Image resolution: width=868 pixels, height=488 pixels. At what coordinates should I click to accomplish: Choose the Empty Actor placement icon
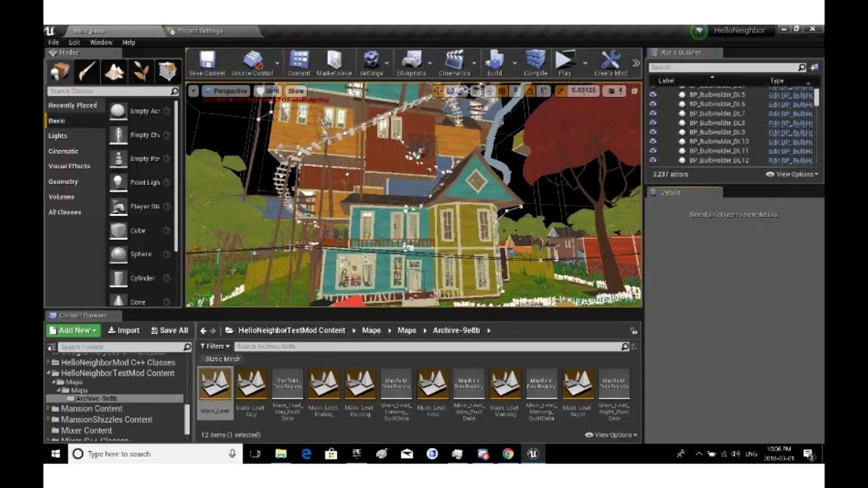point(119,111)
